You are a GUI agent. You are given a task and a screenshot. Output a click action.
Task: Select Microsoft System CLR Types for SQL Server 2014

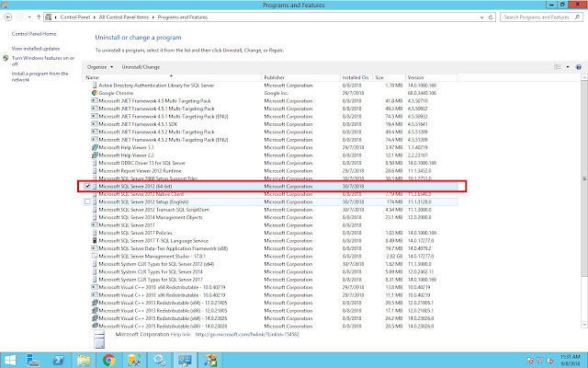point(270,272)
